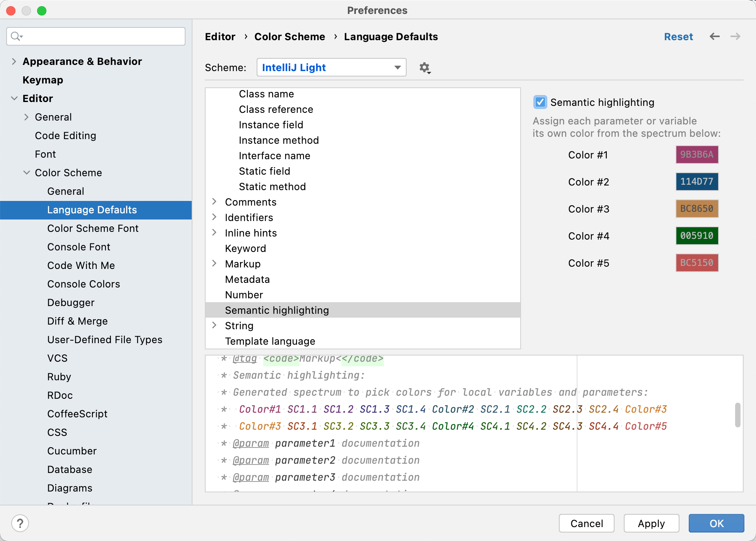This screenshot has height=541, width=756.
Task: Click the Apply button
Action: (652, 523)
